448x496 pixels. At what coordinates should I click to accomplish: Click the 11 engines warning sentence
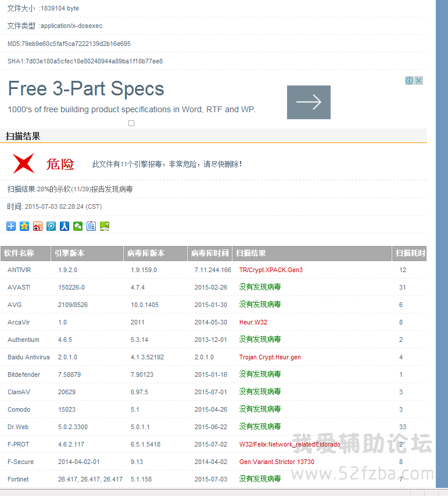click(x=167, y=164)
